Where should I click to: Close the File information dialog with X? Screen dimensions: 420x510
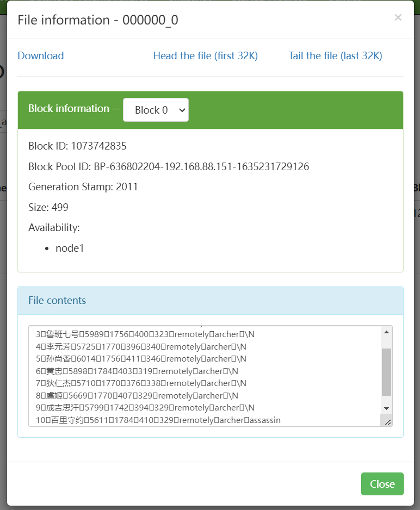click(398, 17)
